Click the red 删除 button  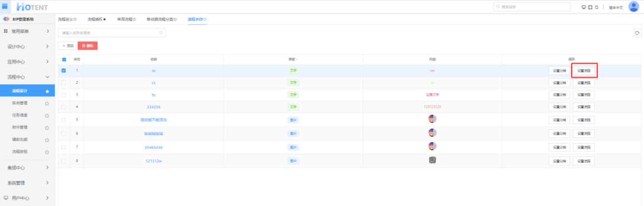tap(87, 46)
